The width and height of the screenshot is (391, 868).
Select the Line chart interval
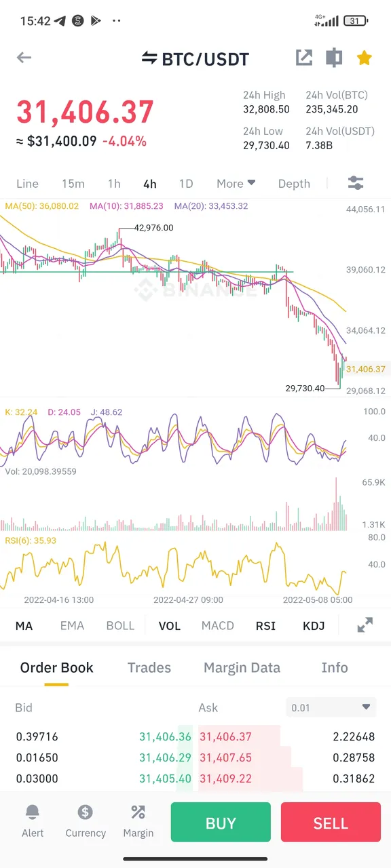(27, 184)
